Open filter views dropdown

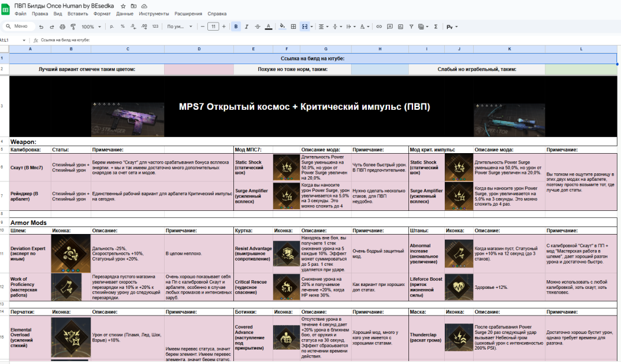point(423,27)
